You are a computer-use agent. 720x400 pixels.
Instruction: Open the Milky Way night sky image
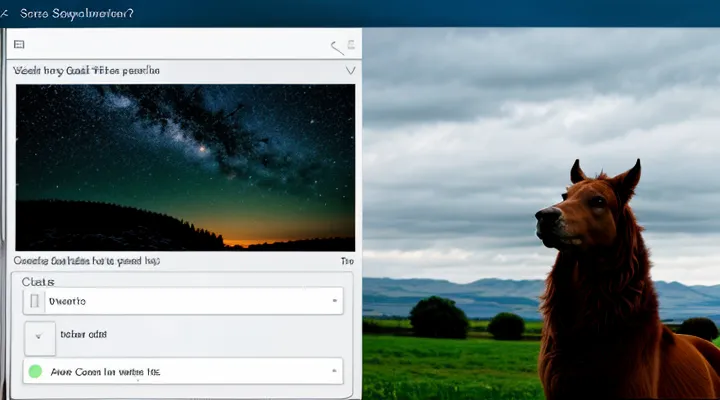click(x=185, y=166)
